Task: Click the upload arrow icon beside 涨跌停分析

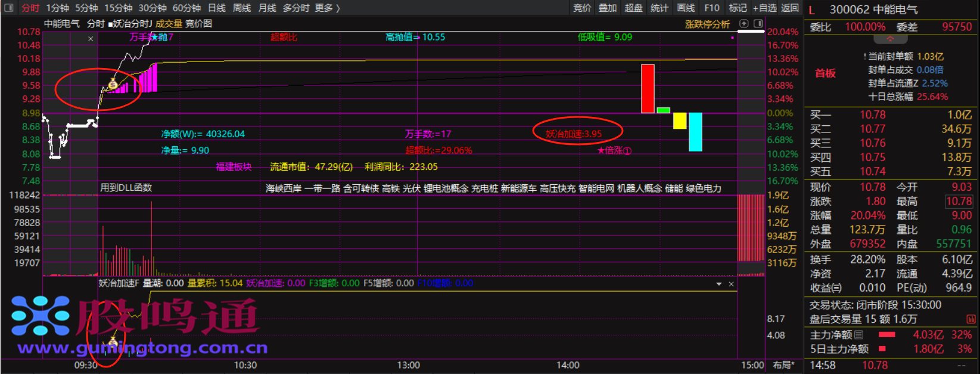Action: pyautogui.click(x=744, y=24)
